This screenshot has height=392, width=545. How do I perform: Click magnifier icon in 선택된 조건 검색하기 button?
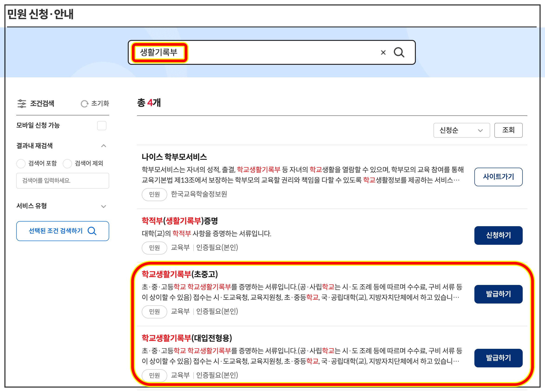[x=92, y=231]
